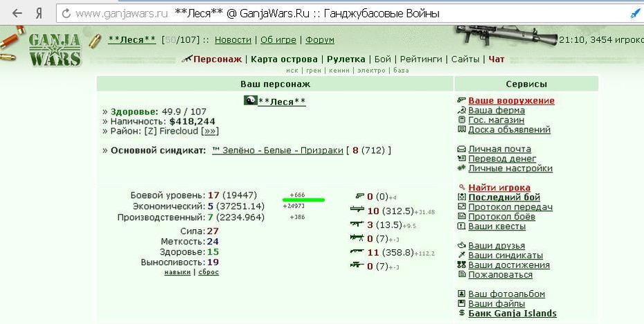
Task: Open the Персонаж menu item
Action: pos(217,59)
